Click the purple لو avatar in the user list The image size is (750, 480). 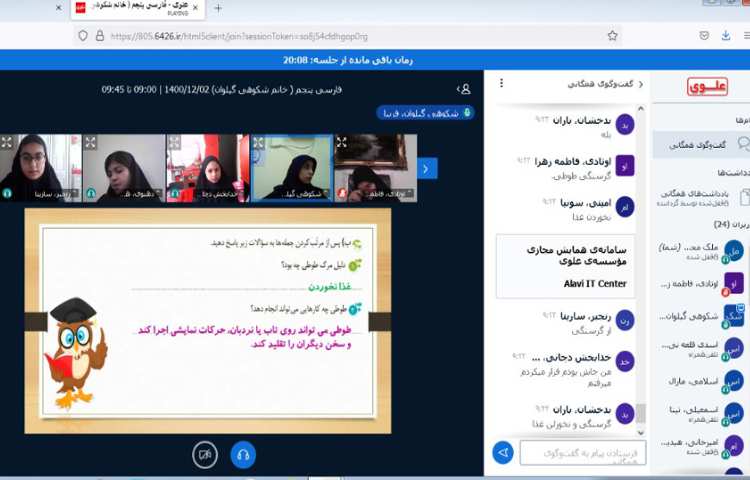tap(734, 284)
